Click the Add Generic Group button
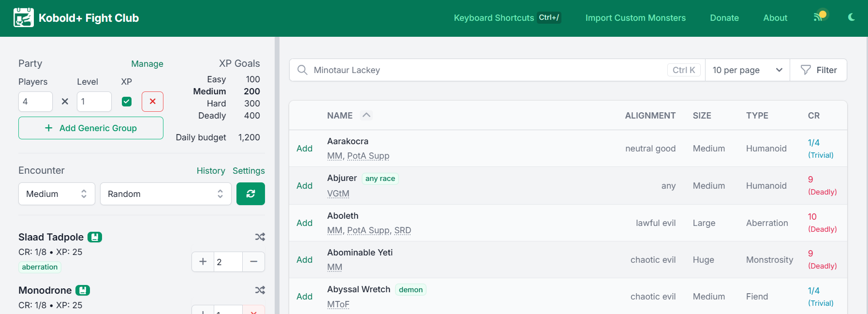This screenshot has height=314, width=868. tap(91, 128)
